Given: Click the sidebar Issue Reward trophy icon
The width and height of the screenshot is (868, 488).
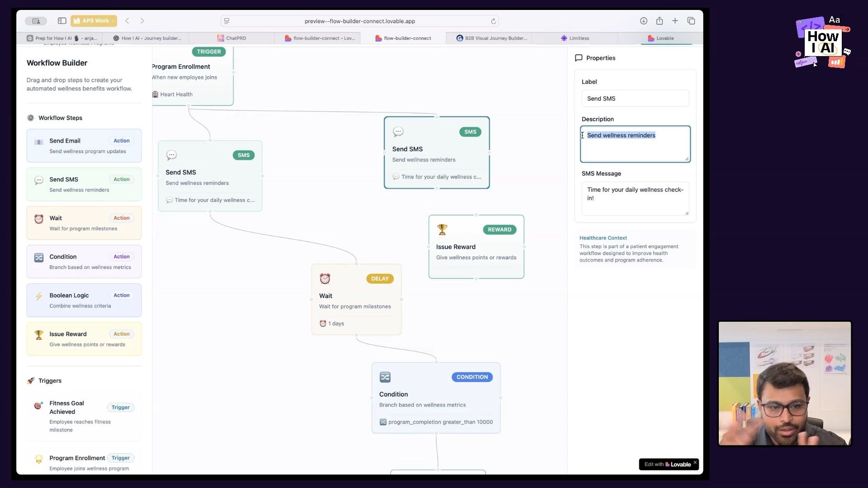Looking at the screenshot, I should [39, 335].
